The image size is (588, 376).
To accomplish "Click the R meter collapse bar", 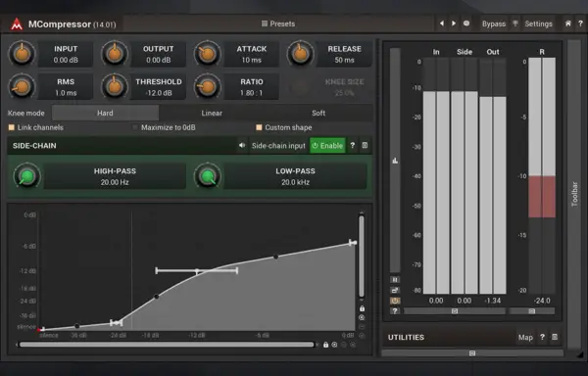I will tap(531, 311).
